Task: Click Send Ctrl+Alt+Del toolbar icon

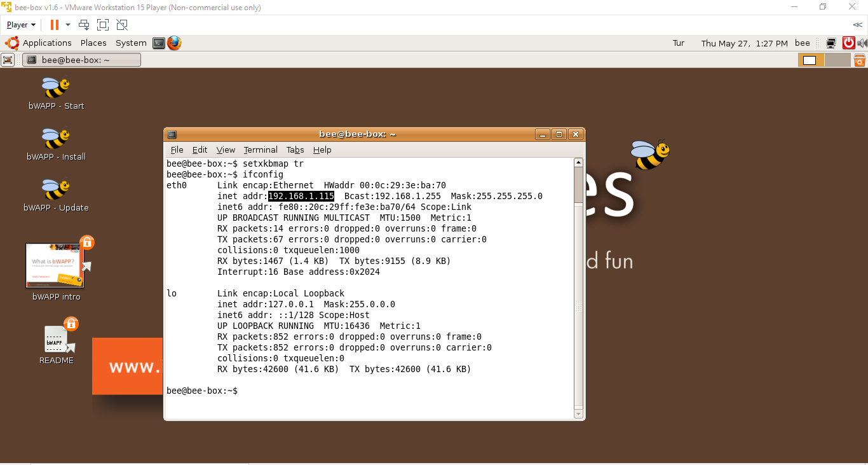Action: point(84,25)
